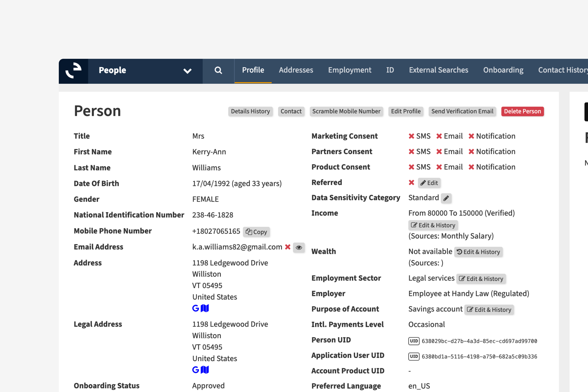Click the search magnifier icon
The image size is (588, 392).
point(218,71)
